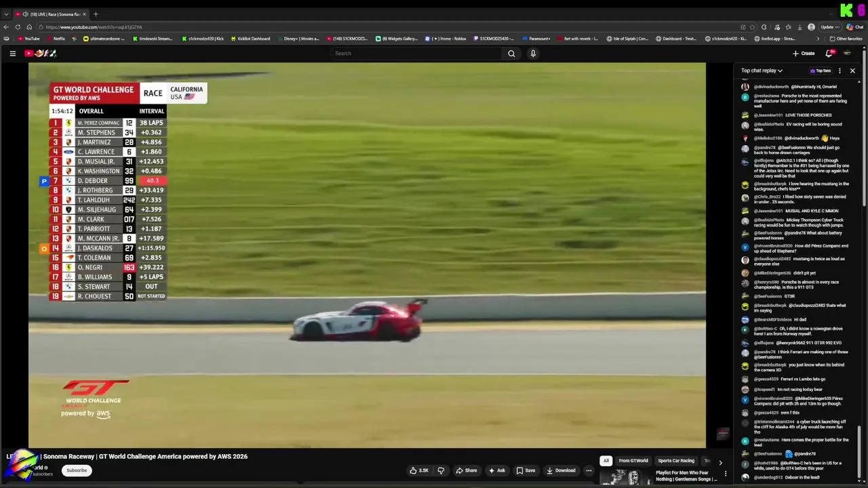The image size is (868, 488).
Task: Open a new browser tab with plus icon
Action: (96, 14)
